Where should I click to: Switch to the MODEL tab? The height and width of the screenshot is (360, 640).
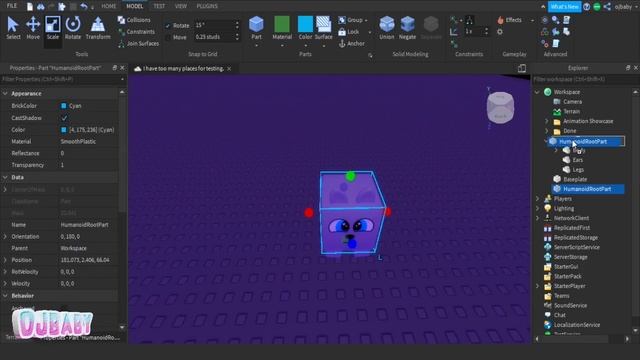134,6
